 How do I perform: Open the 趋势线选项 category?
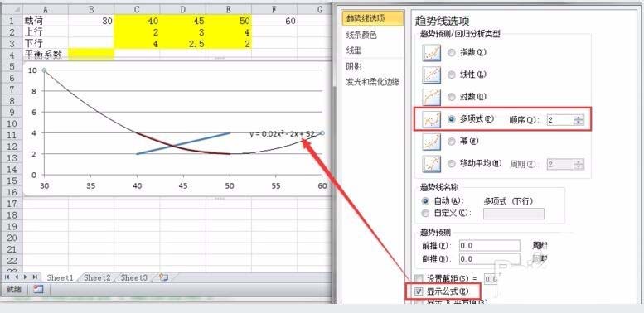click(x=372, y=18)
